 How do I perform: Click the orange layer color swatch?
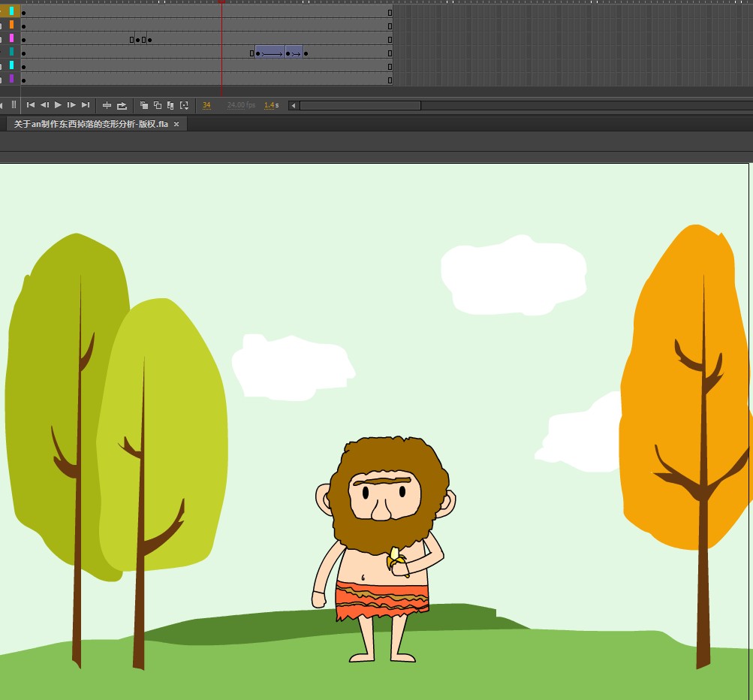click(x=12, y=25)
